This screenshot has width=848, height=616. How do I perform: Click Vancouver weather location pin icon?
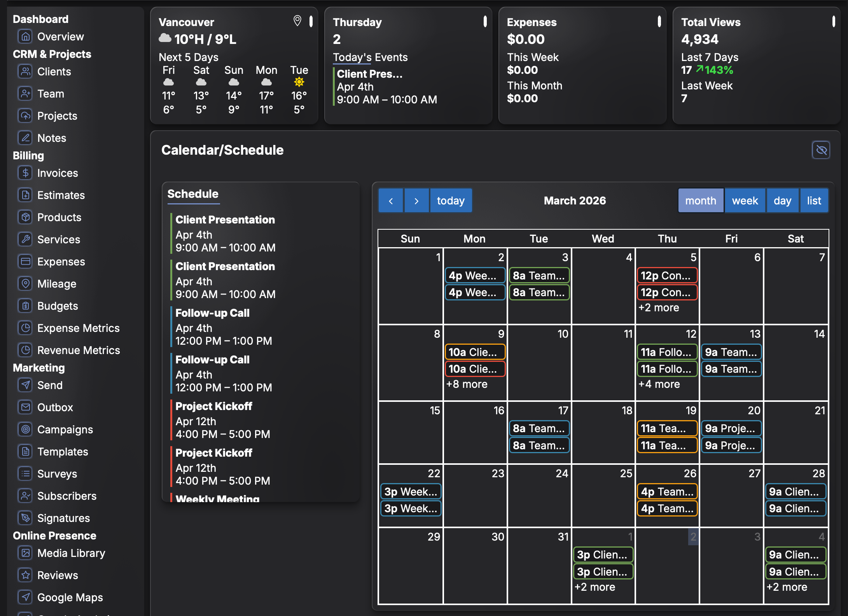[x=297, y=21]
